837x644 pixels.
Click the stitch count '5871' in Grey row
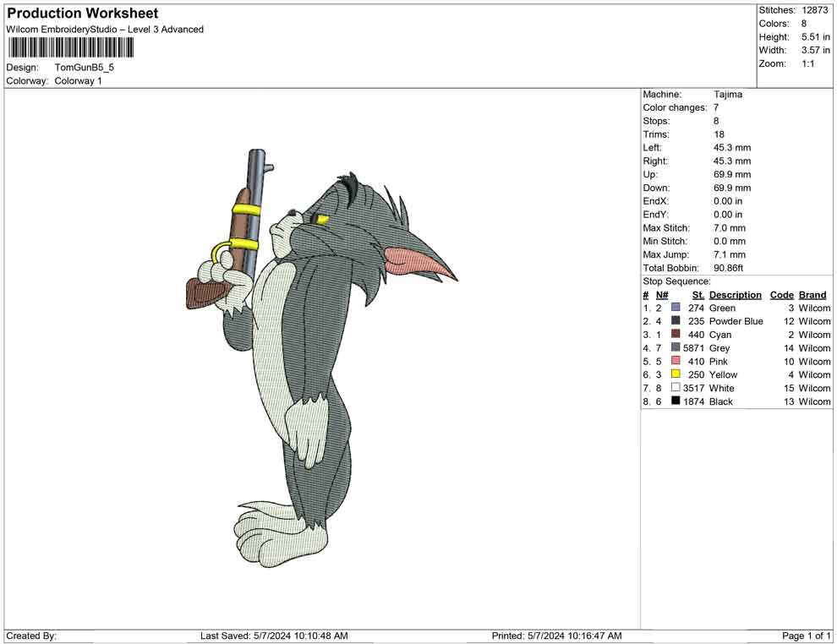pos(693,348)
